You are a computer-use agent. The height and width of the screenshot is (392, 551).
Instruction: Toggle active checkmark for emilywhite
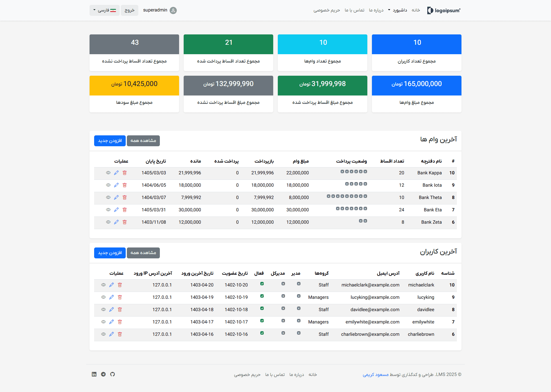(262, 321)
